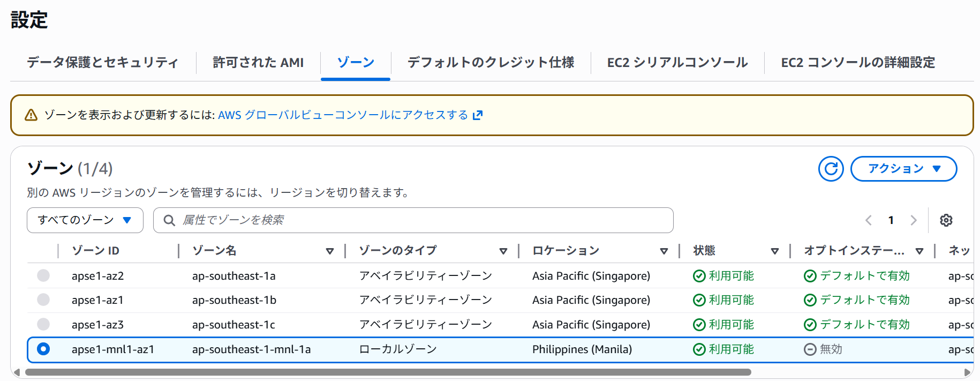Click zone name ap-southeast-1c
The image size is (980, 381).
233,325
